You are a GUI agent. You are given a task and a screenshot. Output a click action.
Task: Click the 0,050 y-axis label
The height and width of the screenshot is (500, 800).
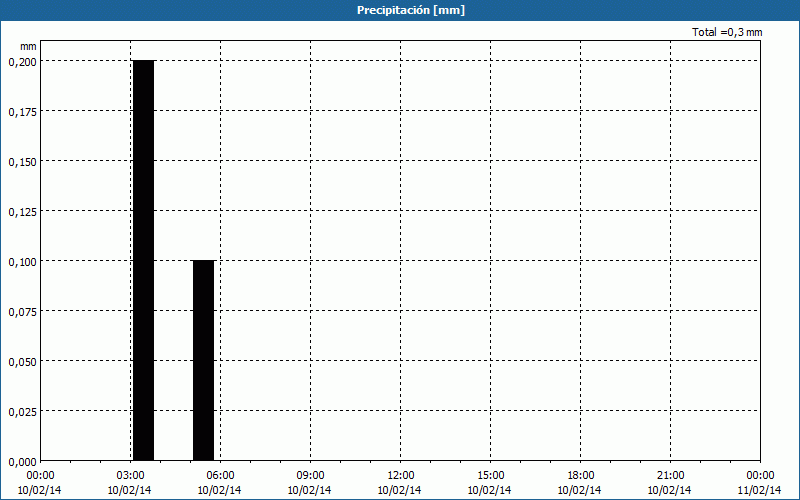[23, 362]
